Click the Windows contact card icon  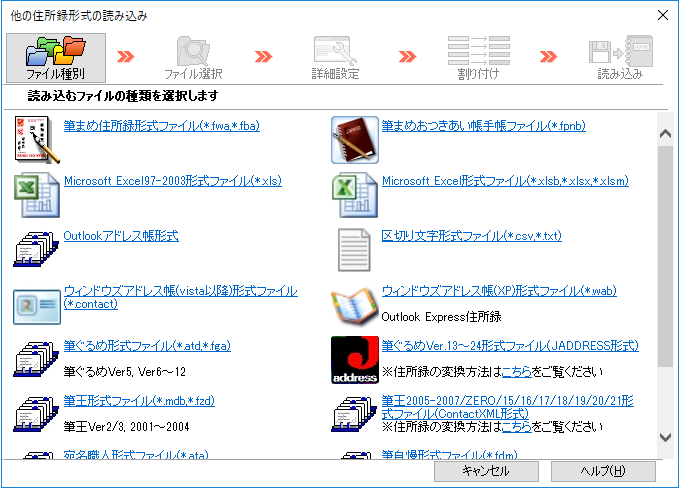tap(36, 305)
